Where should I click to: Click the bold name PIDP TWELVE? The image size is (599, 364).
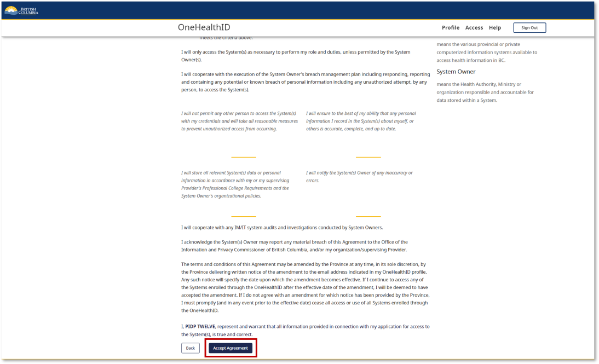[x=200, y=327]
